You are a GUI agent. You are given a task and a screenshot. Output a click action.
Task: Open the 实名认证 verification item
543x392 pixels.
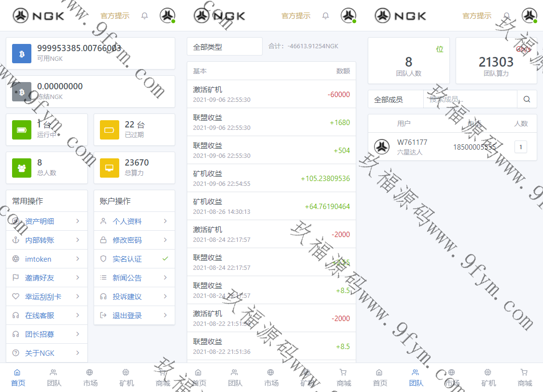(x=134, y=259)
